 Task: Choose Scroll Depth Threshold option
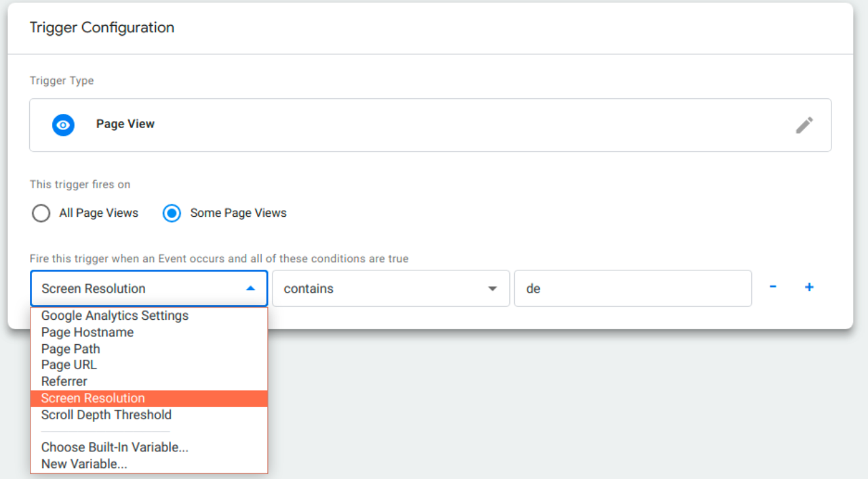pos(149,415)
